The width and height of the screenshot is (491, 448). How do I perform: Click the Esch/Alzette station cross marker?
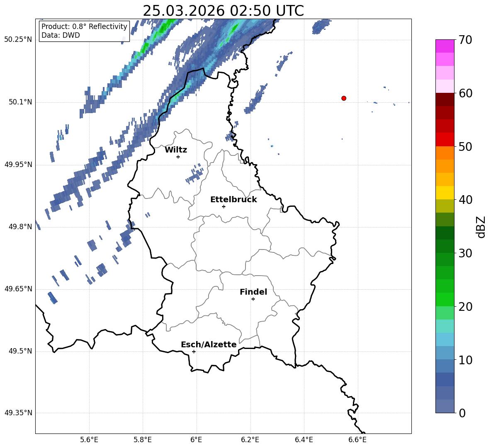pyautogui.click(x=194, y=351)
